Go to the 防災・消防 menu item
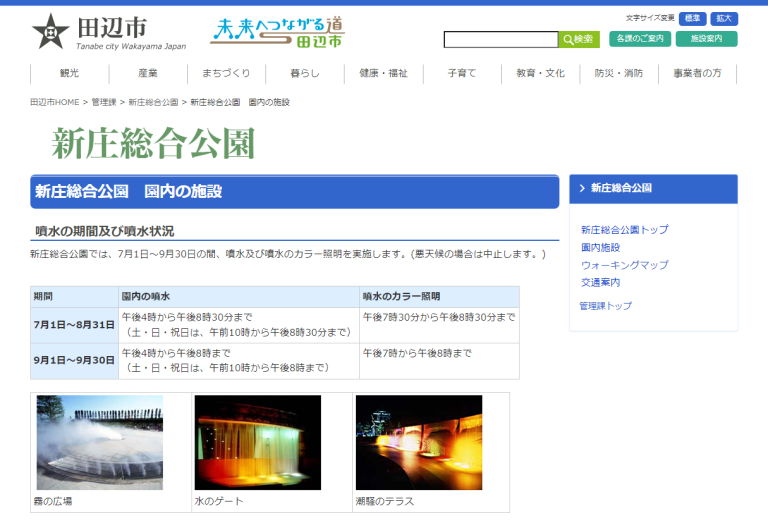 (619, 74)
